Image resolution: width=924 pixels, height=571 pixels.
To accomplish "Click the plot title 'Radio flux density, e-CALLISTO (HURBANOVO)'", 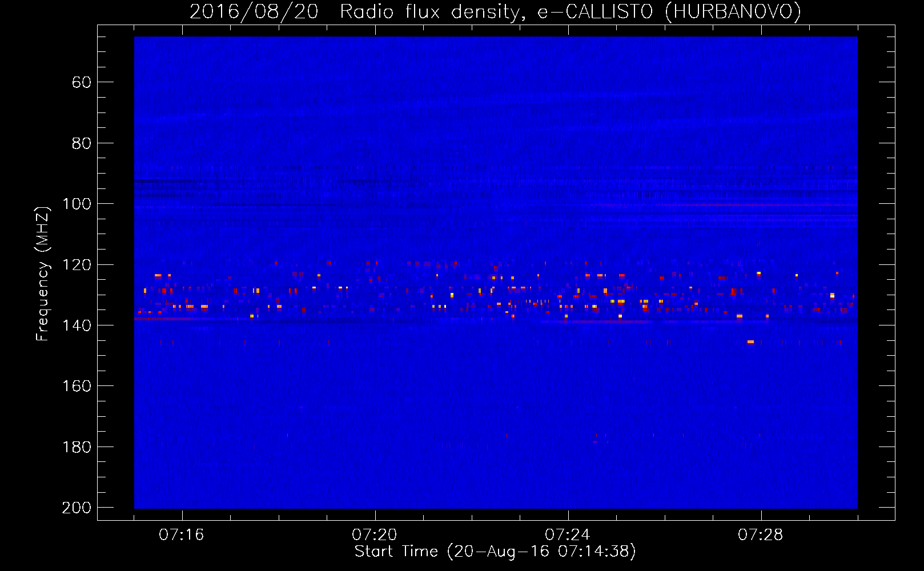I will [570, 11].
